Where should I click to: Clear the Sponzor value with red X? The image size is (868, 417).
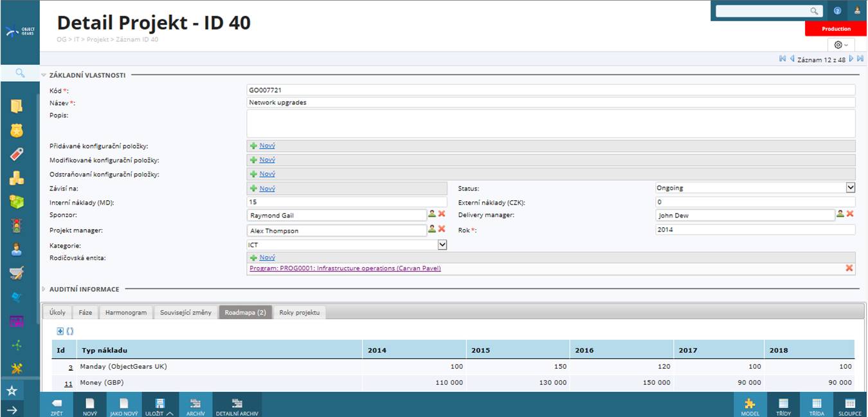coord(442,214)
